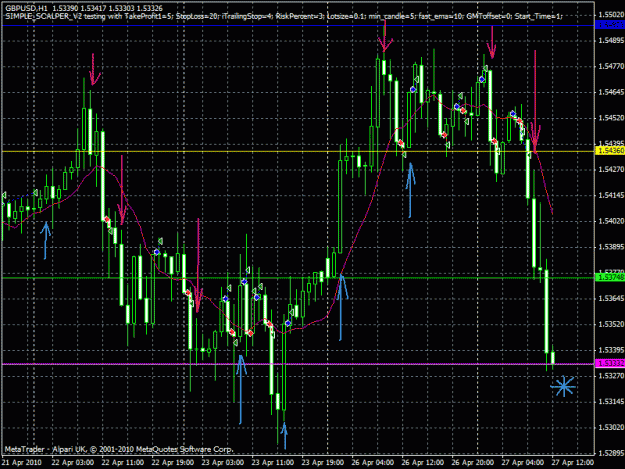The image size is (625, 469).
Task: Click the 1.54645 price axis label
Action: click(x=611, y=92)
